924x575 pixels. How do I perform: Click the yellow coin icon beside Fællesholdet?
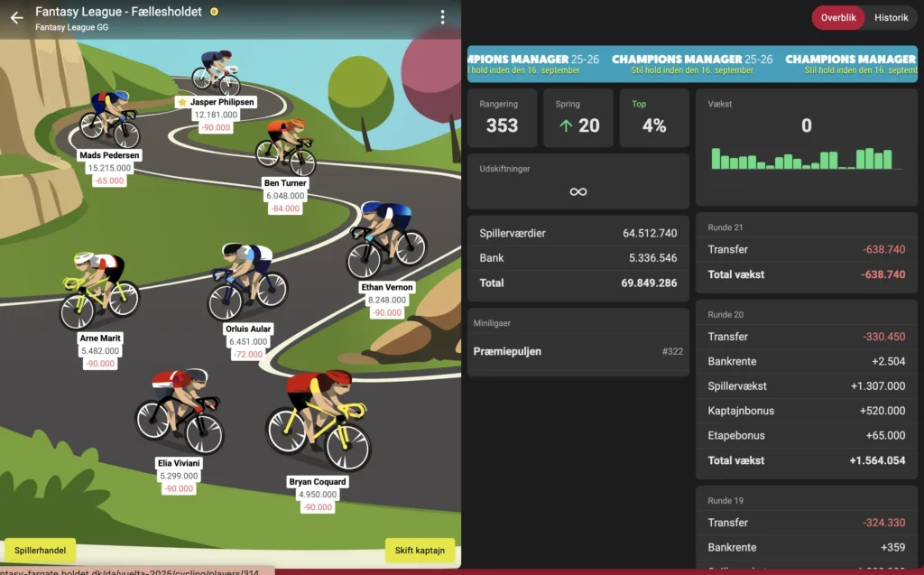215,12
